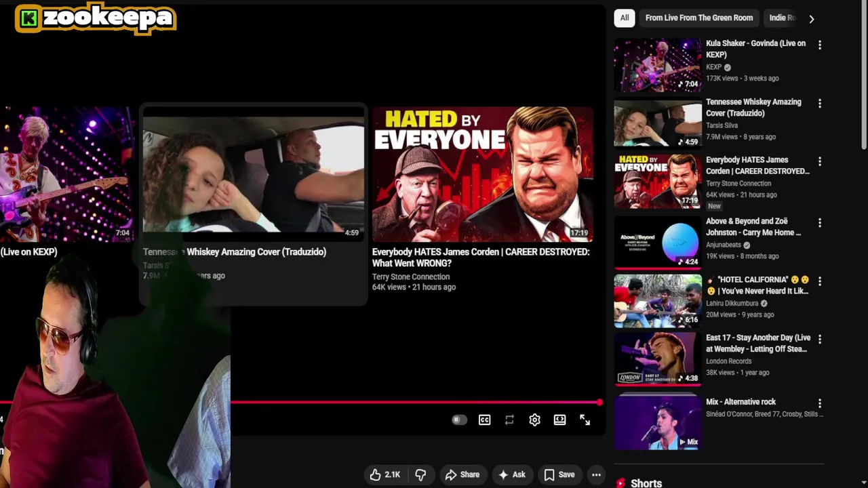This screenshot has height=488, width=868.
Task: Toggle the autoplay switch in player
Action: point(459,420)
